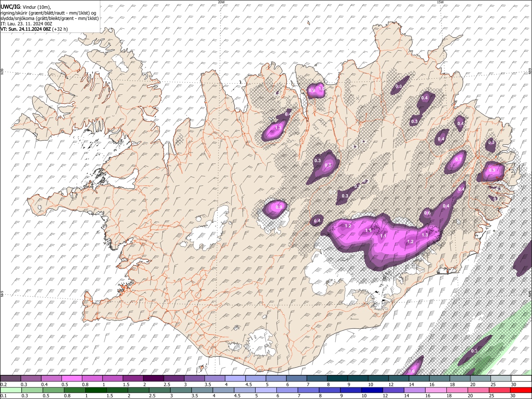Click the 1.1 value in the large snow band
This screenshot has height=399, width=532.
point(383,236)
